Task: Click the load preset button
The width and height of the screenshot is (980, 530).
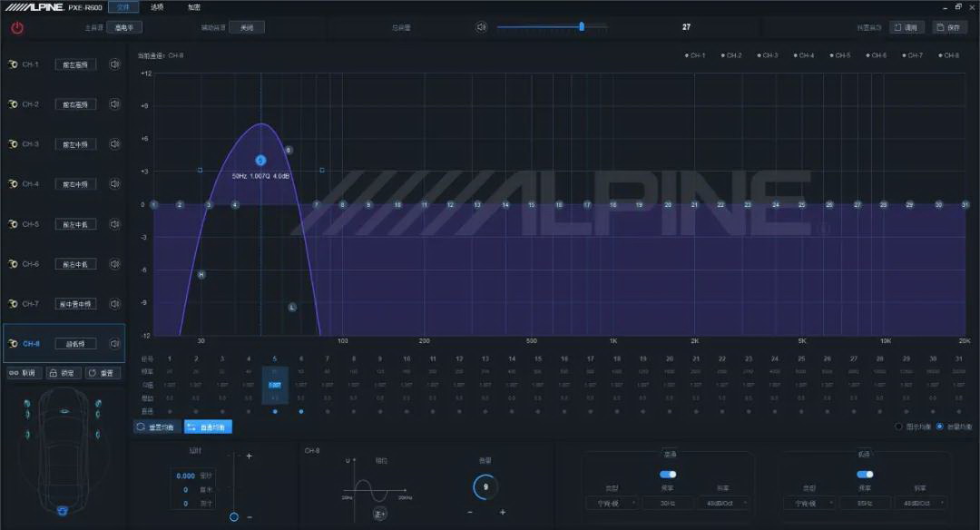Action: point(906,27)
